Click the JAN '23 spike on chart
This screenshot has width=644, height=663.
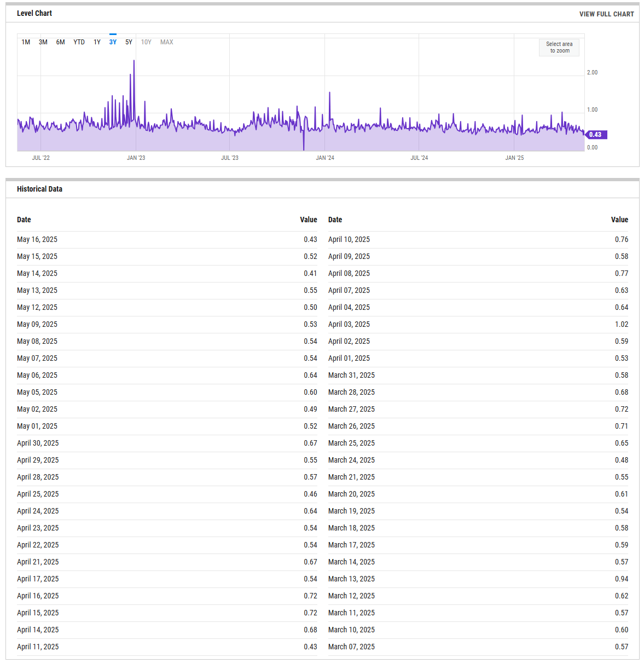tap(134, 61)
